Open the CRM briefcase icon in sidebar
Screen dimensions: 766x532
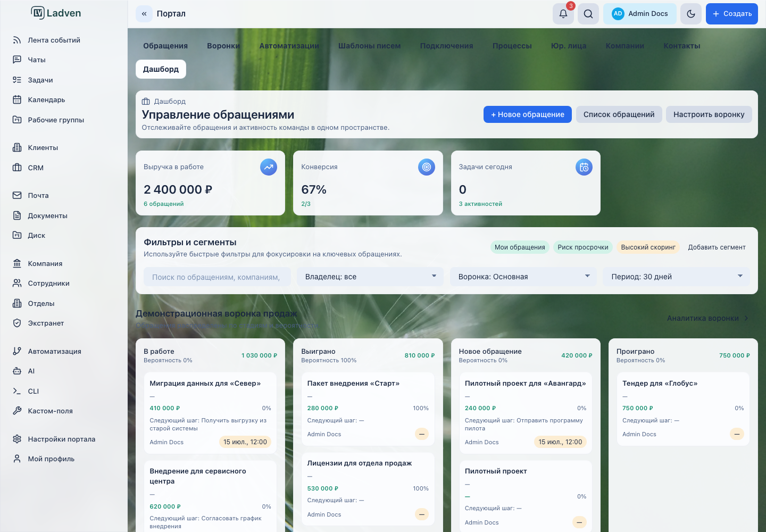tap(17, 168)
